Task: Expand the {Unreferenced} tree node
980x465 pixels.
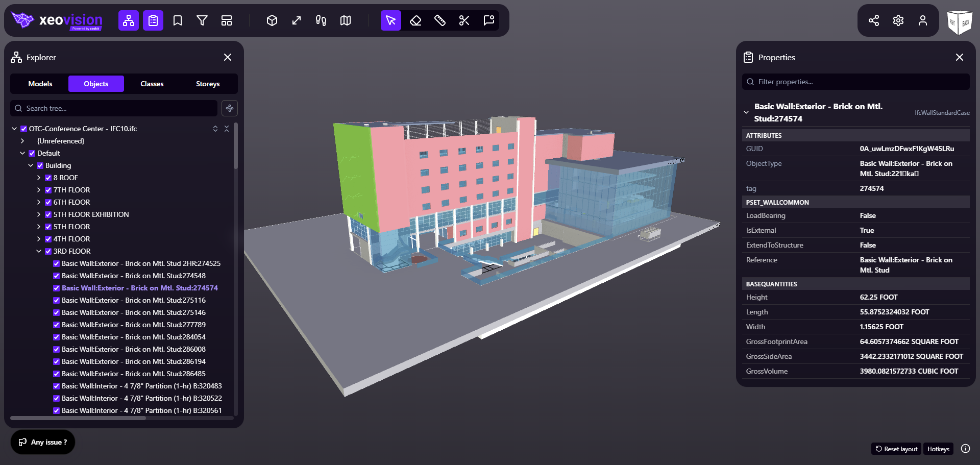Action: (x=22, y=141)
